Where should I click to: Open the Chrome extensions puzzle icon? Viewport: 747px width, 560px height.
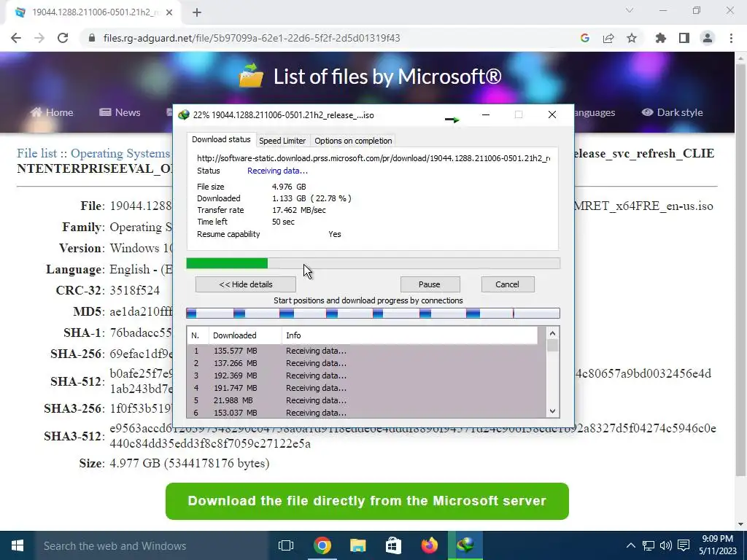(x=661, y=38)
